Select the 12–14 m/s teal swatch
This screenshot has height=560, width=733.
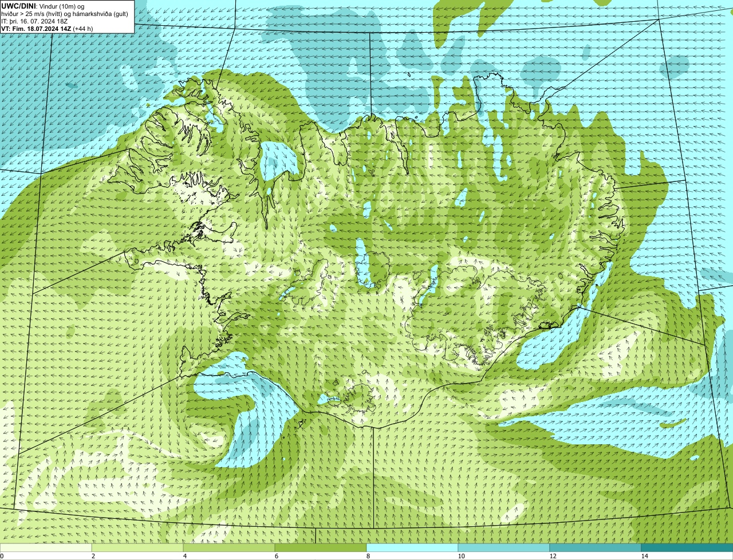pos(596,547)
